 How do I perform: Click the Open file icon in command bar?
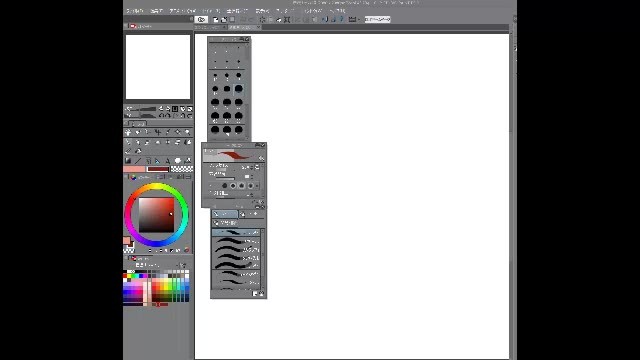click(224, 20)
